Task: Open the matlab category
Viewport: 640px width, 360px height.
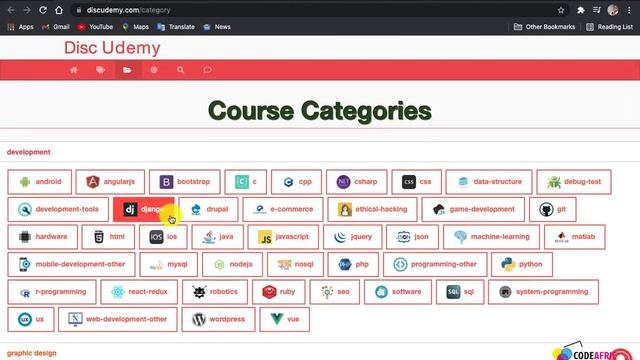Action: point(575,237)
